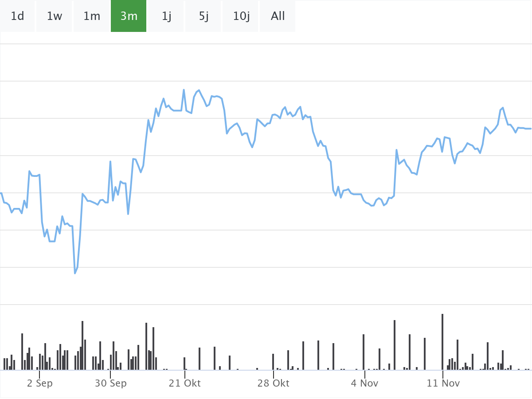Click the highest peak of the price line
Viewport: 532px width, 399px height.
(x=184, y=90)
